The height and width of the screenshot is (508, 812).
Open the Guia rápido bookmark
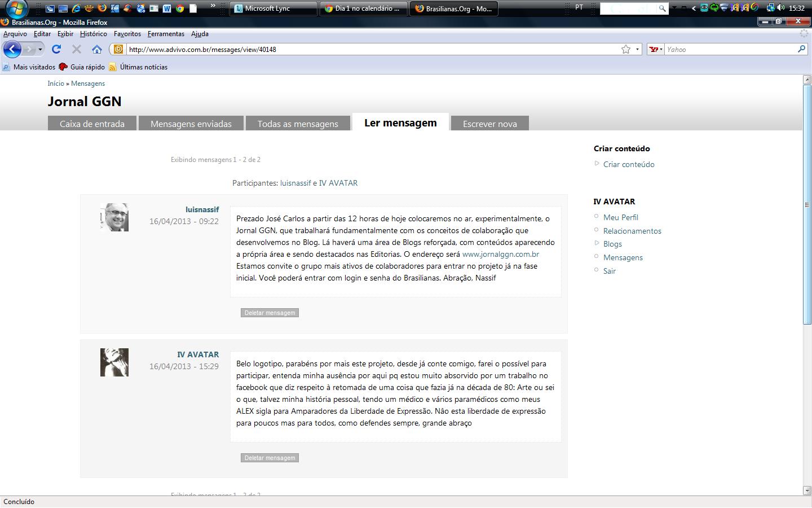(82, 67)
